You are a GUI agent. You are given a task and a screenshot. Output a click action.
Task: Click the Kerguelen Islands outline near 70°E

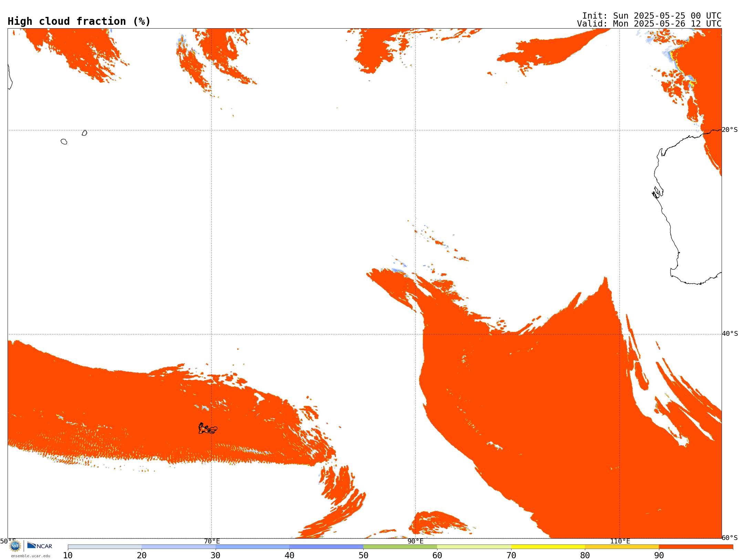coord(208,429)
